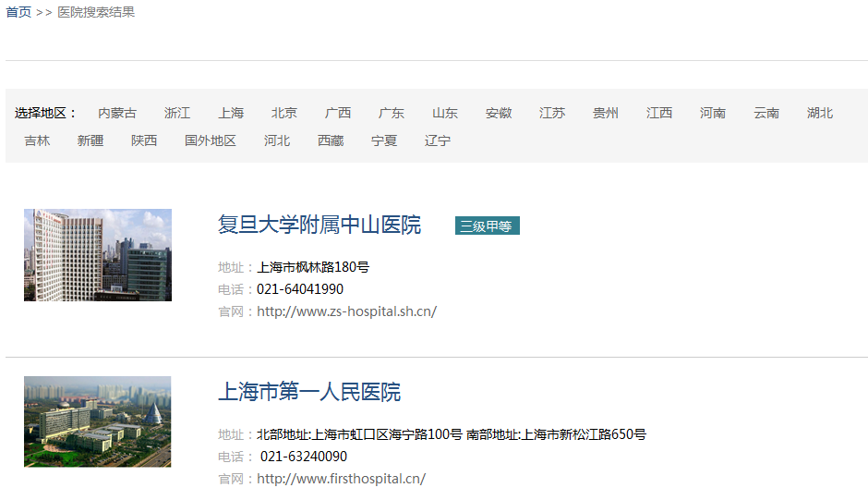This screenshot has height=500, width=868.
Task: Show hospitals in 山东
Action: [445, 113]
